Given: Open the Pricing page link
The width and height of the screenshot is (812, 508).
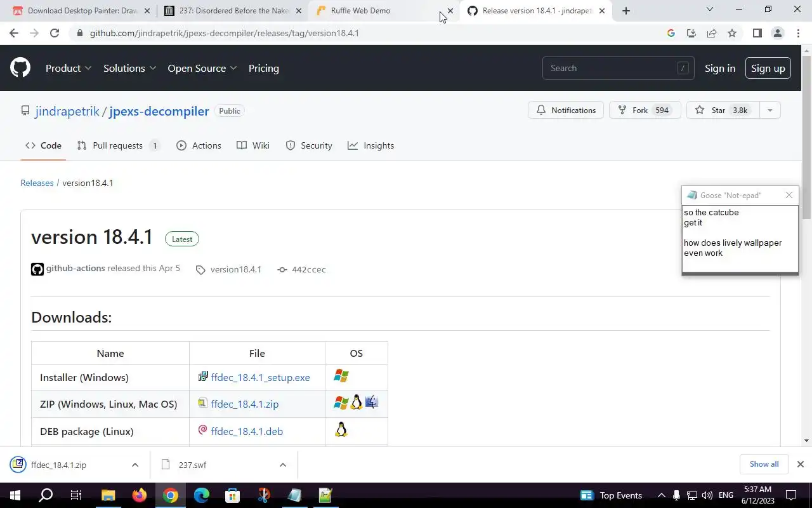Looking at the screenshot, I should [x=264, y=68].
